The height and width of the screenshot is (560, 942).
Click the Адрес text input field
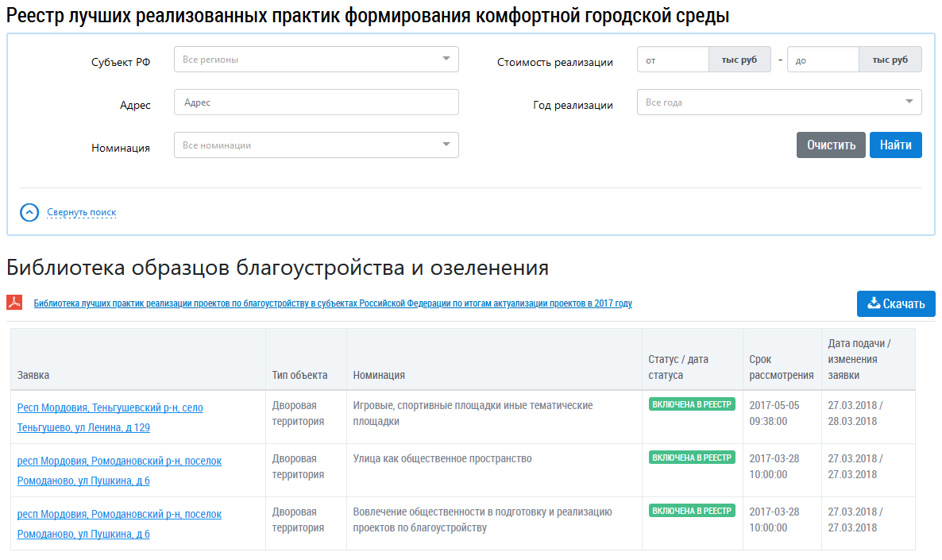coord(316,102)
